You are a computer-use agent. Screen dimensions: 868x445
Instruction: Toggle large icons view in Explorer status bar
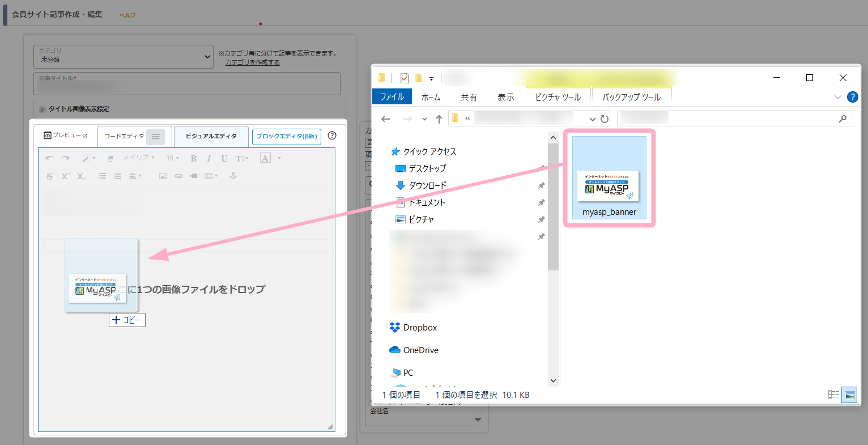click(849, 395)
